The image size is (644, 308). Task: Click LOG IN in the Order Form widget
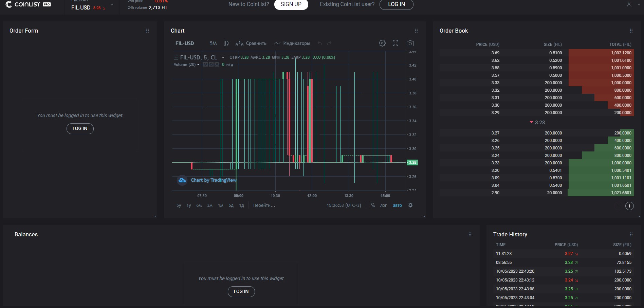click(80, 128)
